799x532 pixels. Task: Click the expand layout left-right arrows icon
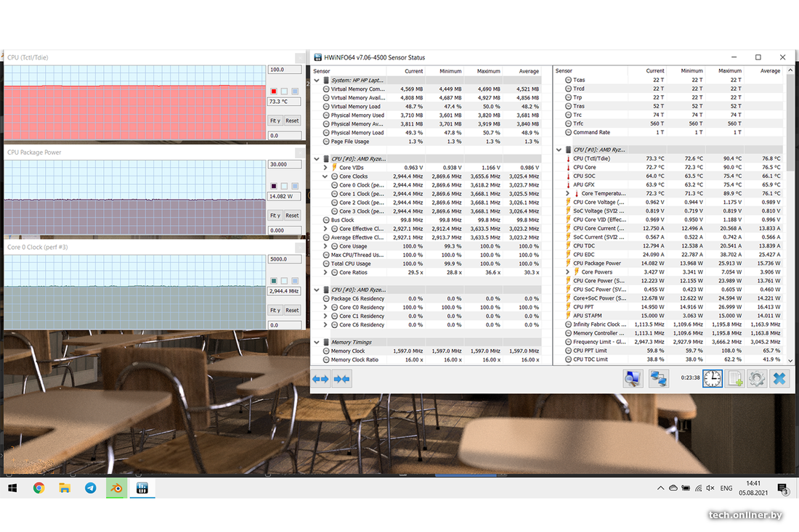[320, 378]
